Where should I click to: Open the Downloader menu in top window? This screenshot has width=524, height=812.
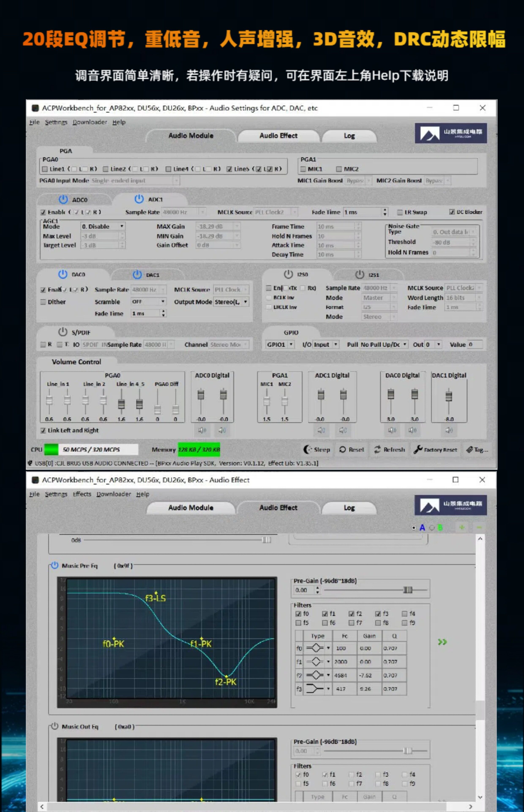click(90, 122)
